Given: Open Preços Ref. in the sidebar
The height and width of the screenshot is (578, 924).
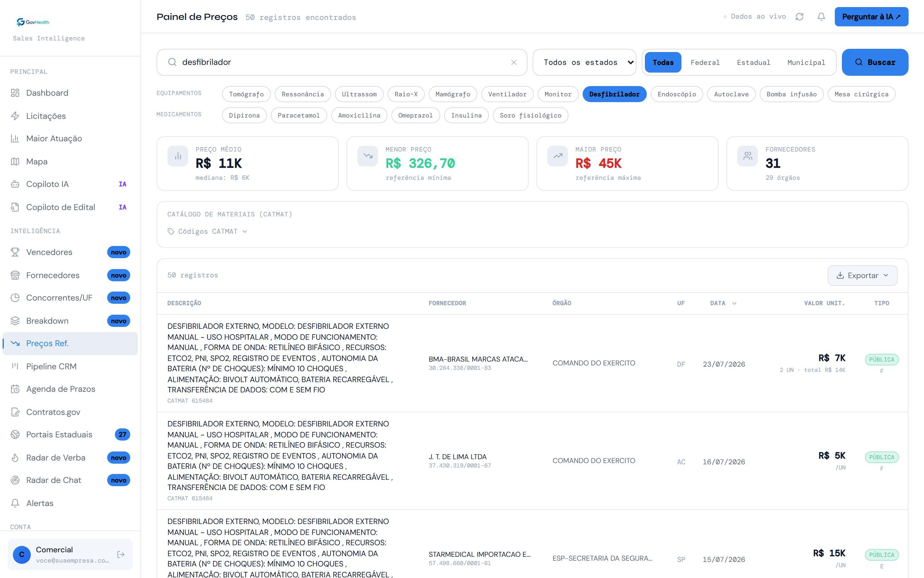Looking at the screenshot, I should coord(70,344).
